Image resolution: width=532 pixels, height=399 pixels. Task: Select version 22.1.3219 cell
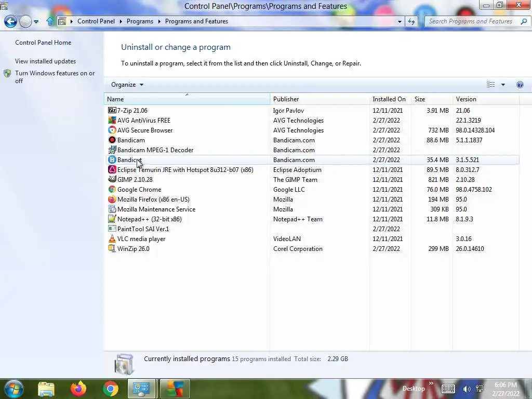468,120
